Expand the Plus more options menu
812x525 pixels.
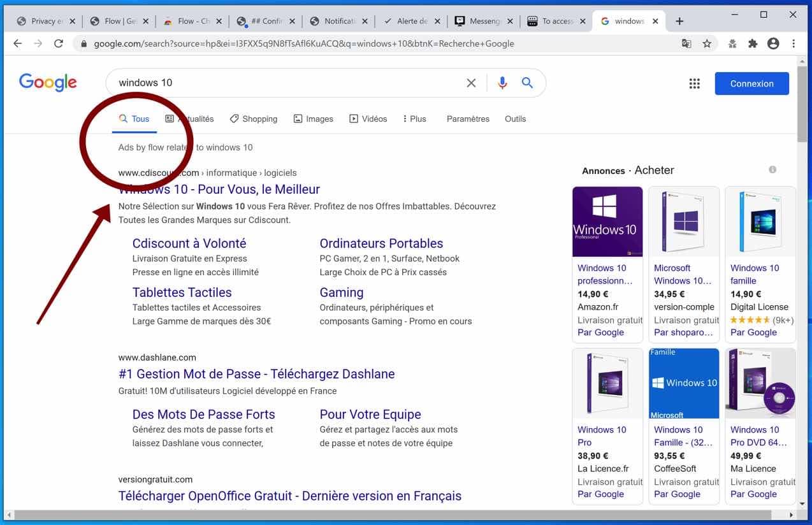pos(415,119)
